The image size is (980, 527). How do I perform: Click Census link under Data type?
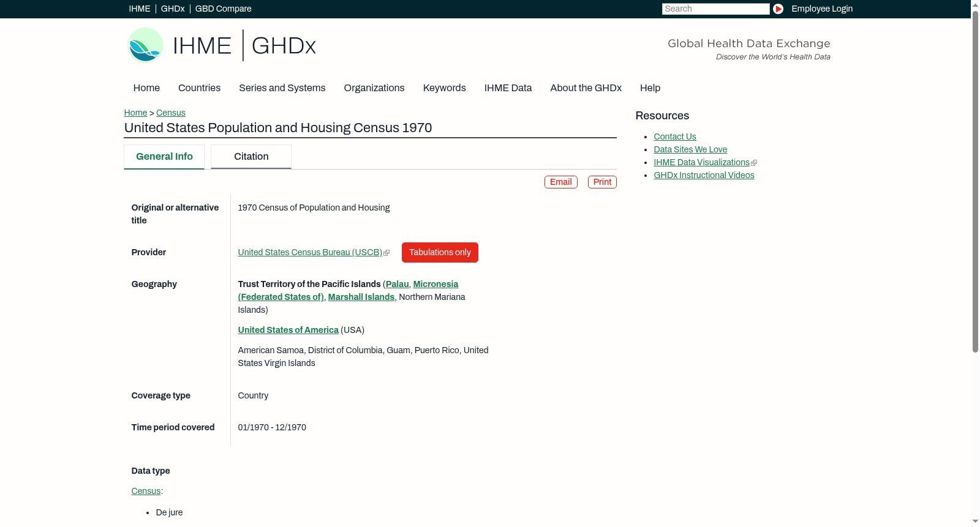click(146, 491)
